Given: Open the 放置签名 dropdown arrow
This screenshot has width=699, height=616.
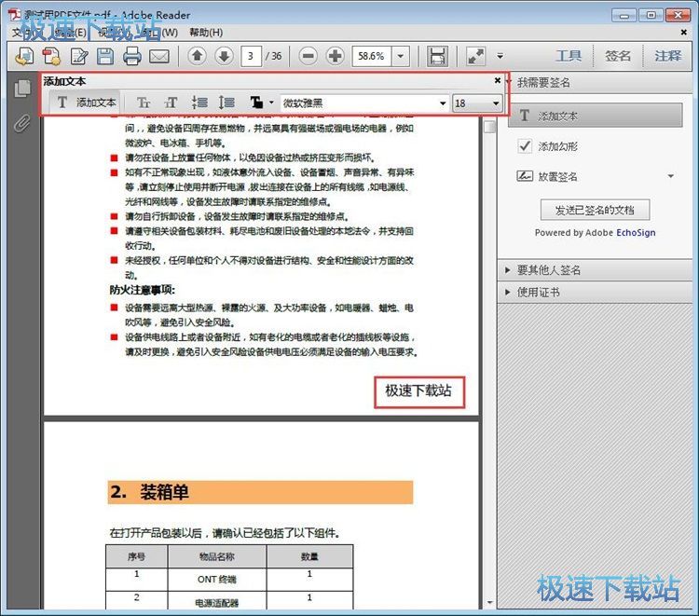Looking at the screenshot, I should click(x=671, y=176).
